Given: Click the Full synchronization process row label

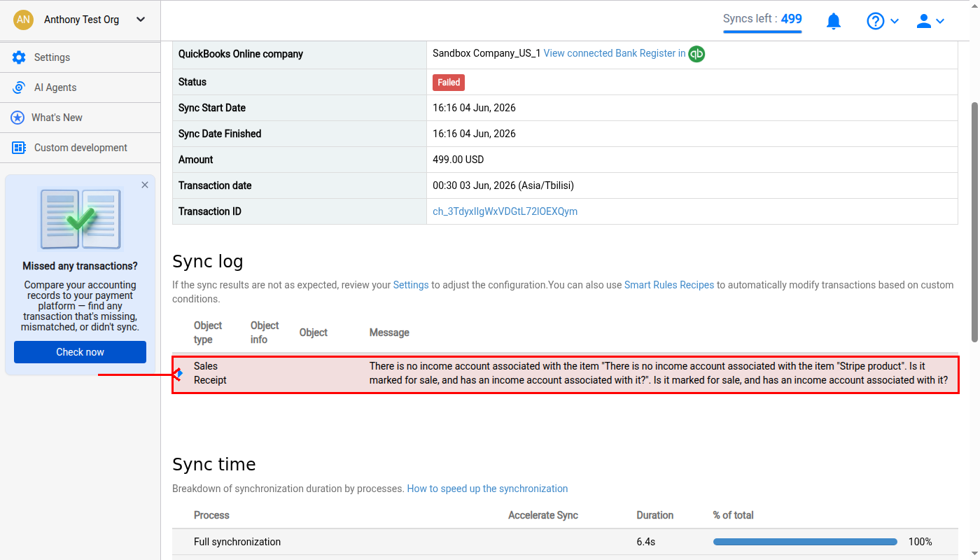Looking at the screenshot, I should [x=237, y=542].
